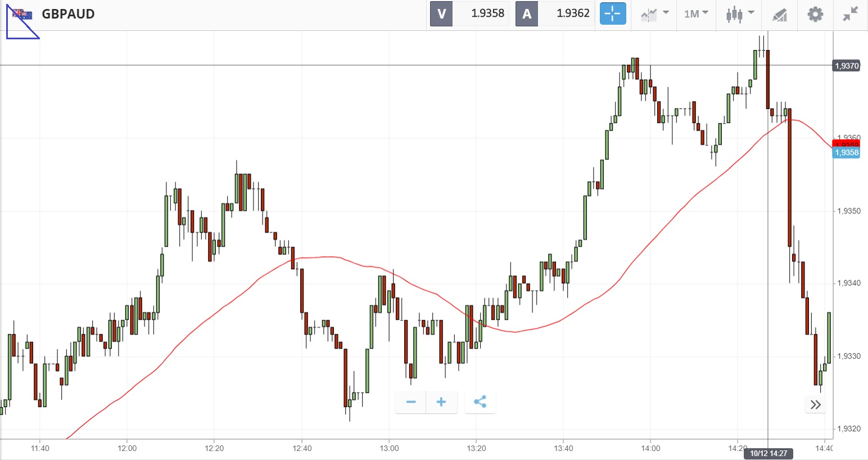The width and height of the screenshot is (868, 460).
Task: Click the blue 1,9358 current price tag
Action: click(846, 153)
